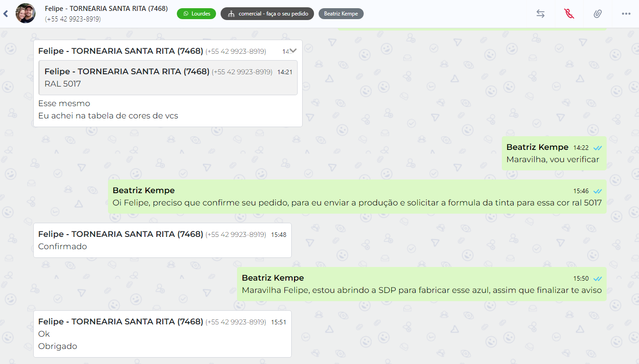Click the hierarchy icon in comercial badge
This screenshot has height=364, width=639.
[x=231, y=14]
